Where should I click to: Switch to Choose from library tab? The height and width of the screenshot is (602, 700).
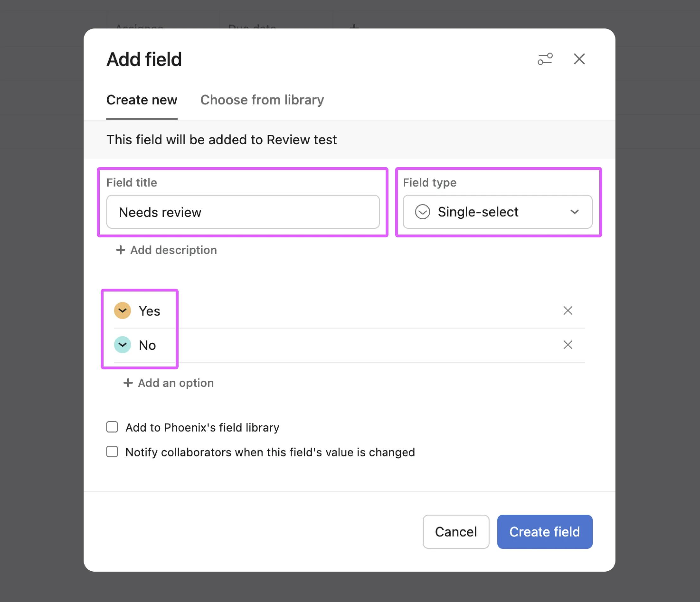click(x=262, y=100)
